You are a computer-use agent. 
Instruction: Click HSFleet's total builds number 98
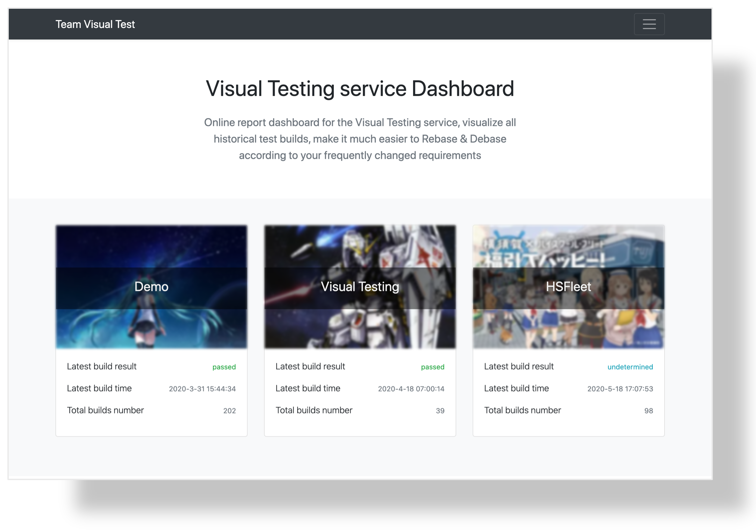pos(648,411)
